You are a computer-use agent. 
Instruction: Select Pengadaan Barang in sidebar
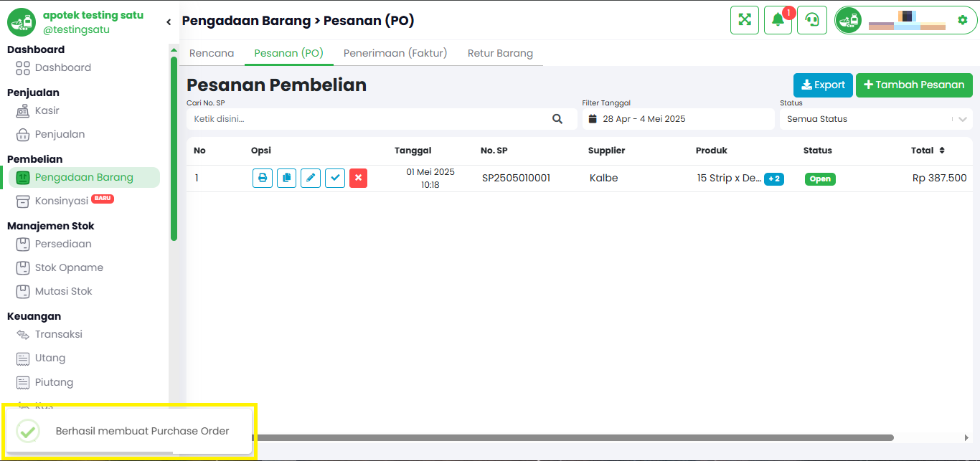84,177
